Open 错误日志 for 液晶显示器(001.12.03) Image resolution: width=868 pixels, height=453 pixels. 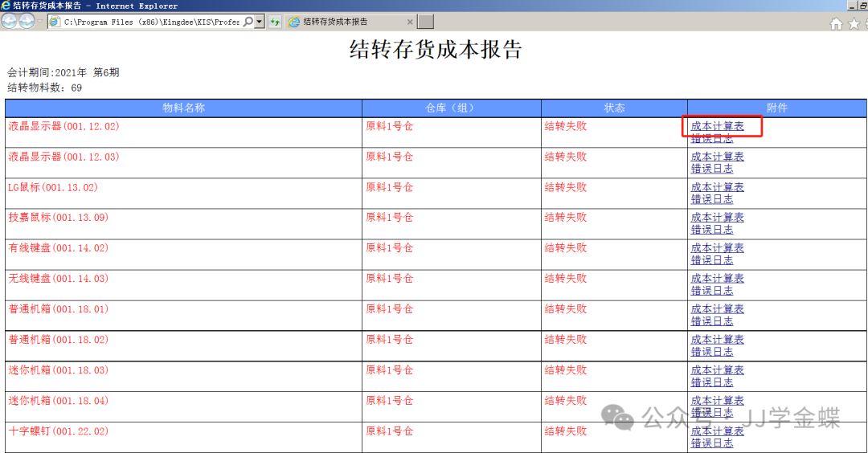point(712,169)
